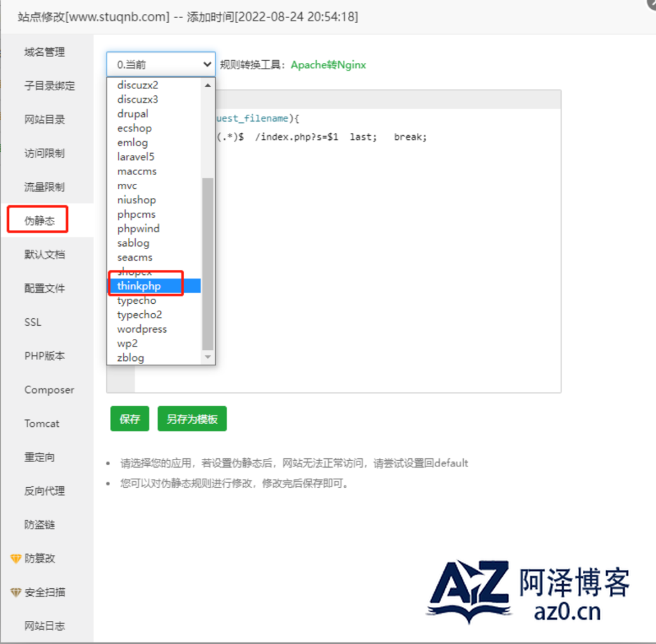The height and width of the screenshot is (644, 656).
Task: Open the 子目录绑定 tab
Action: pos(49,86)
